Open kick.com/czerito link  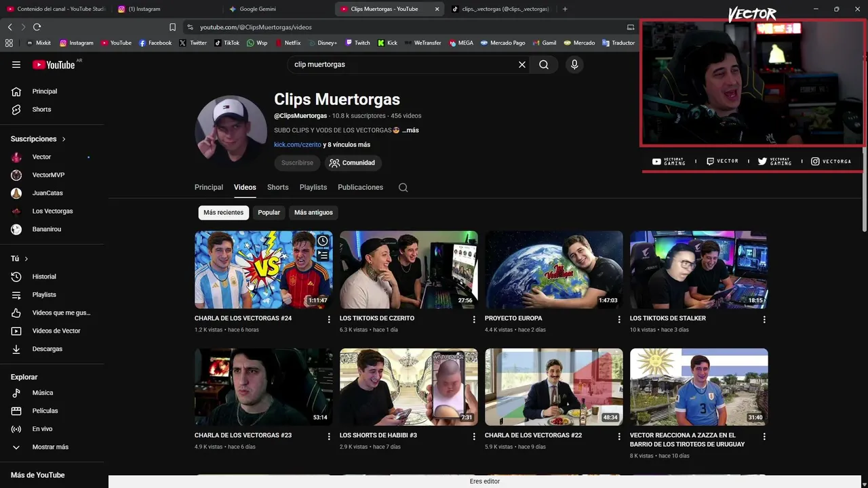(x=298, y=145)
